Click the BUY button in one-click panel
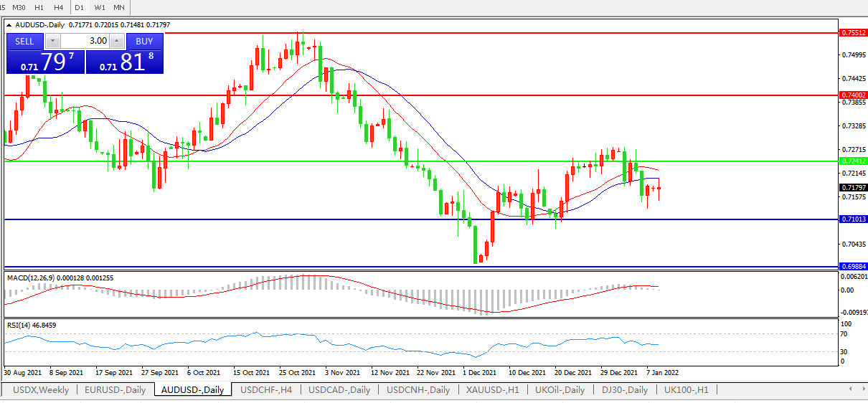Image resolution: width=868 pixels, height=403 pixels. point(144,42)
